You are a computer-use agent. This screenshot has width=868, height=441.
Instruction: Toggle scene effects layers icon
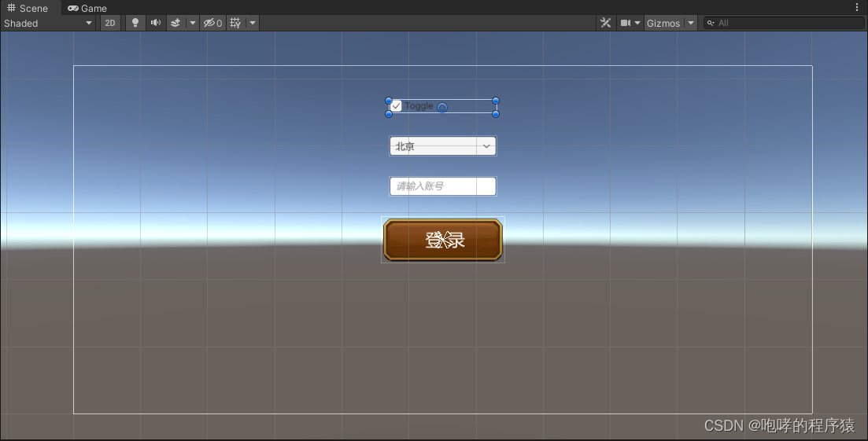point(175,23)
